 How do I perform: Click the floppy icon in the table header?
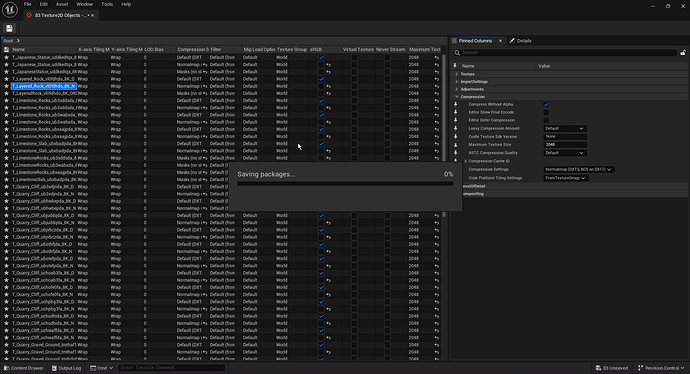coord(6,50)
